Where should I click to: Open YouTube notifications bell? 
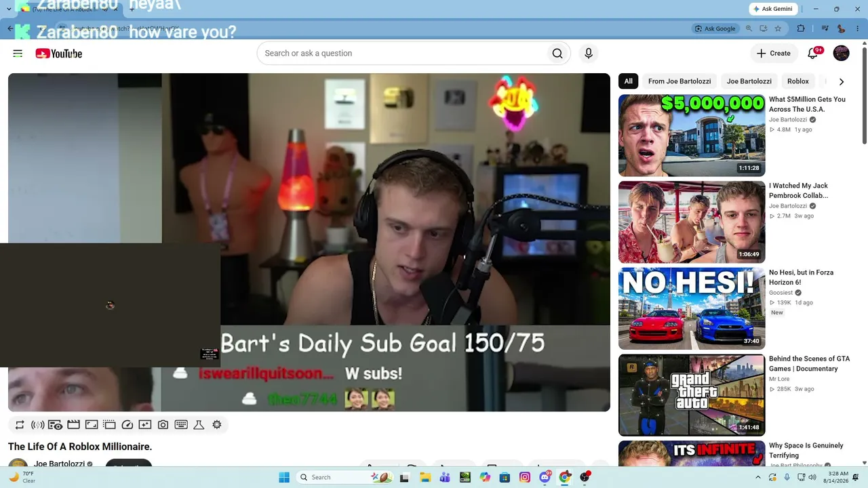[812, 54]
